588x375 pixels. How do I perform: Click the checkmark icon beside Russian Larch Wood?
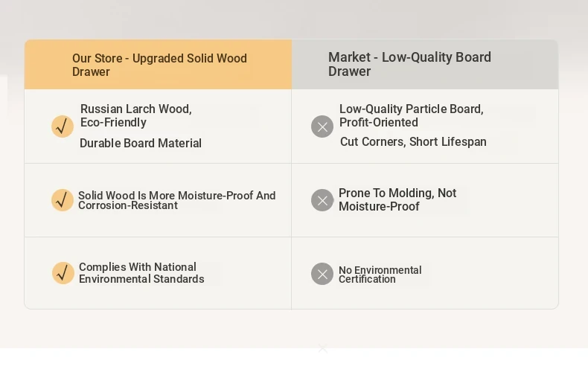click(x=63, y=126)
